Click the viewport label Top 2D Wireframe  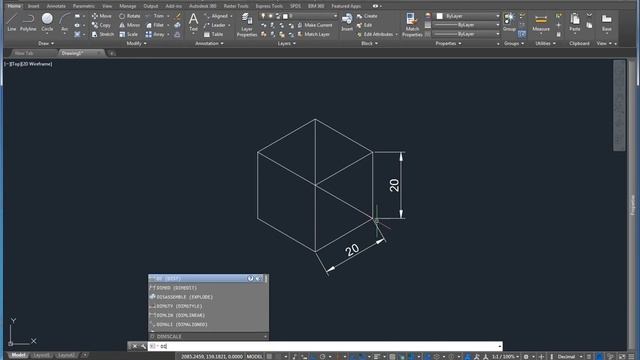[28, 64]
